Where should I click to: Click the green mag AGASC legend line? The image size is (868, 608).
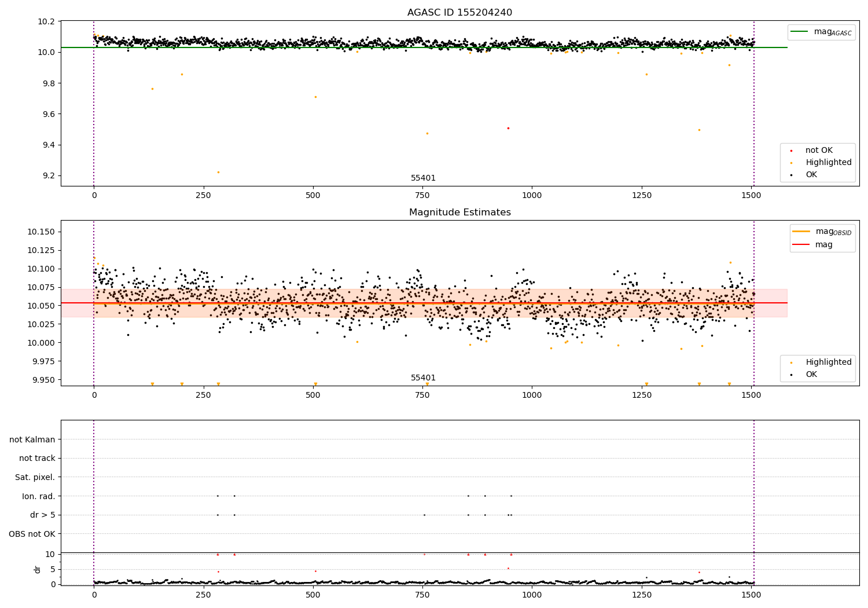[800, 32]
